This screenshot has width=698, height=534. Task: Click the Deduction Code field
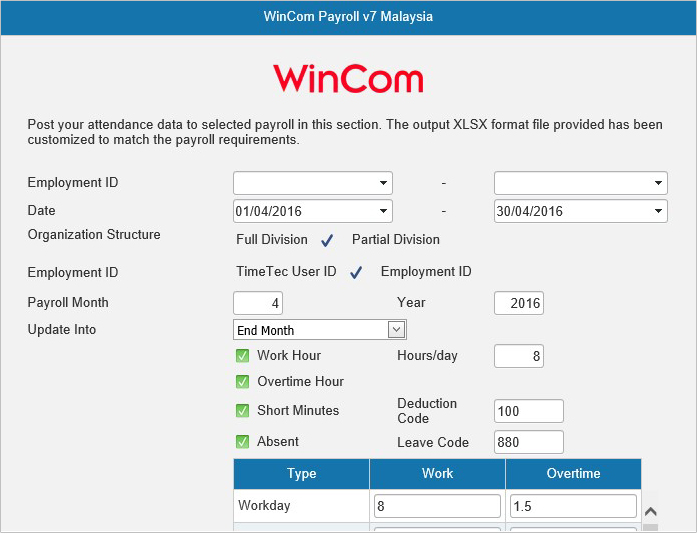pyautogui.click(x=529, y=411)
